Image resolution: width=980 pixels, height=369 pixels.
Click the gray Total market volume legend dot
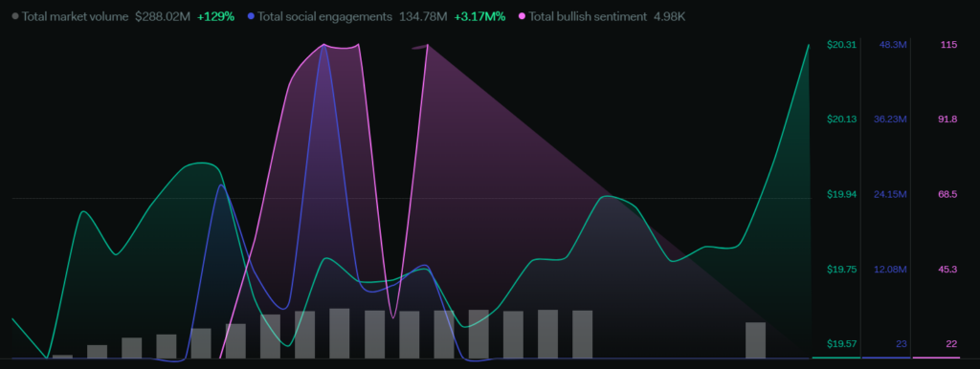pyautogui.click(x=15, y=17)
